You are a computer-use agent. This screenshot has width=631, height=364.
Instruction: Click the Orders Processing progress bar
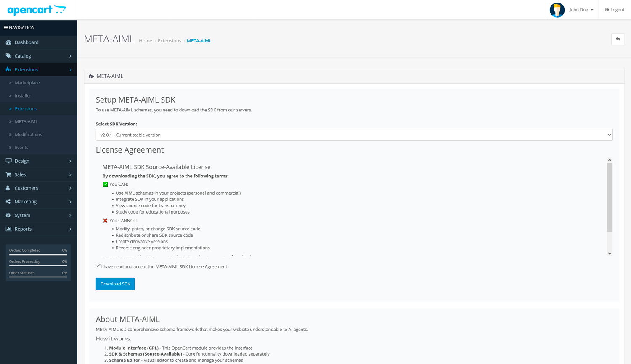coord(38,266)
